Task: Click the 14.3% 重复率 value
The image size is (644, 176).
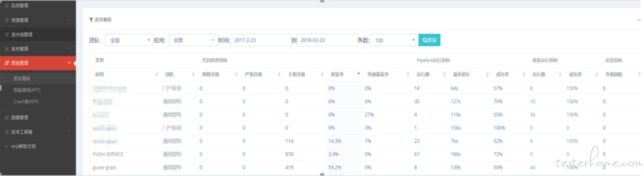Action: (x=335, y=141)
